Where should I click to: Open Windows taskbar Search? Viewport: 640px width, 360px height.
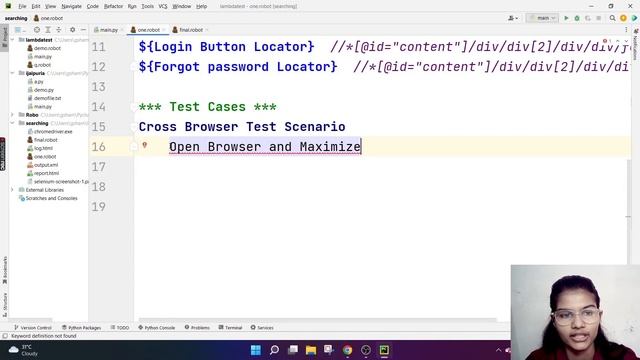(x=274, y=350)
